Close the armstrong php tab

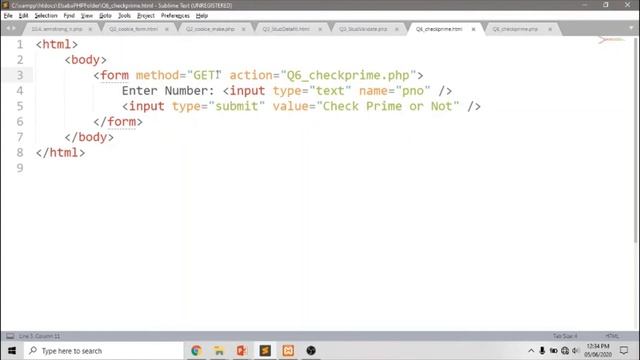(90, 29)
